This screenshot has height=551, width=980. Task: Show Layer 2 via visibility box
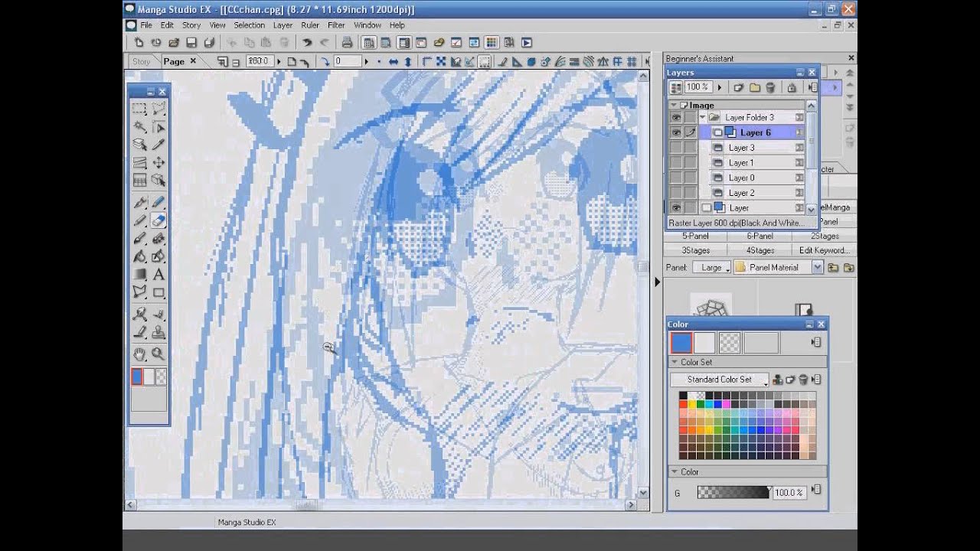[676, 193]
